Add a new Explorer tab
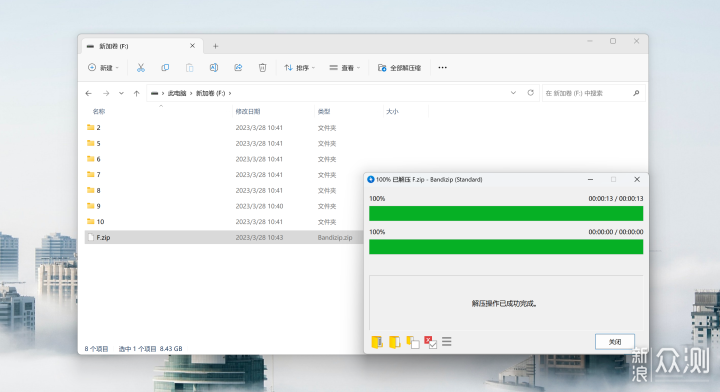720x392 pixels. 215,46
